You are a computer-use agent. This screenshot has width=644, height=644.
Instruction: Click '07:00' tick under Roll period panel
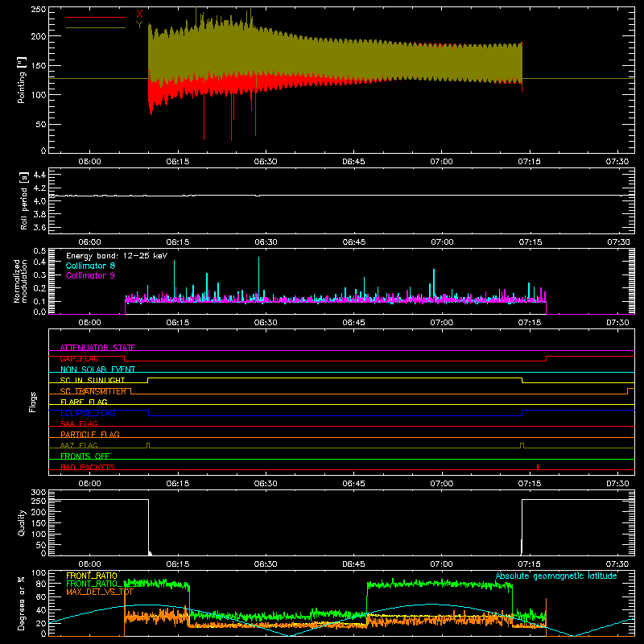pos(442,242)
